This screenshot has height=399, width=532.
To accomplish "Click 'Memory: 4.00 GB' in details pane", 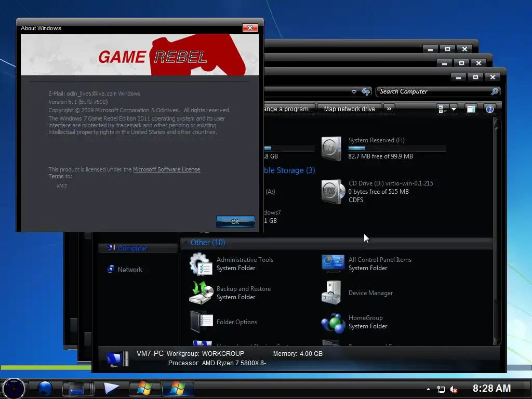I will pos(298,353).
